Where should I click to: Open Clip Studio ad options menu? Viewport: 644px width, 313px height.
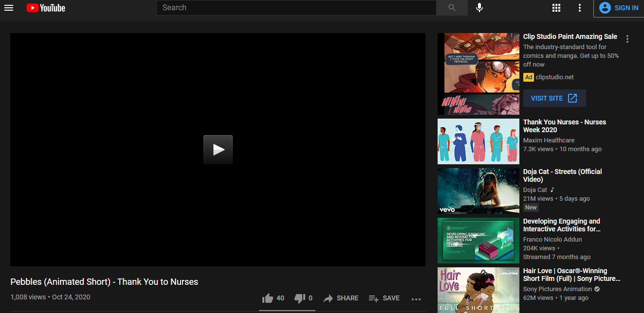(x=627, y=39)
